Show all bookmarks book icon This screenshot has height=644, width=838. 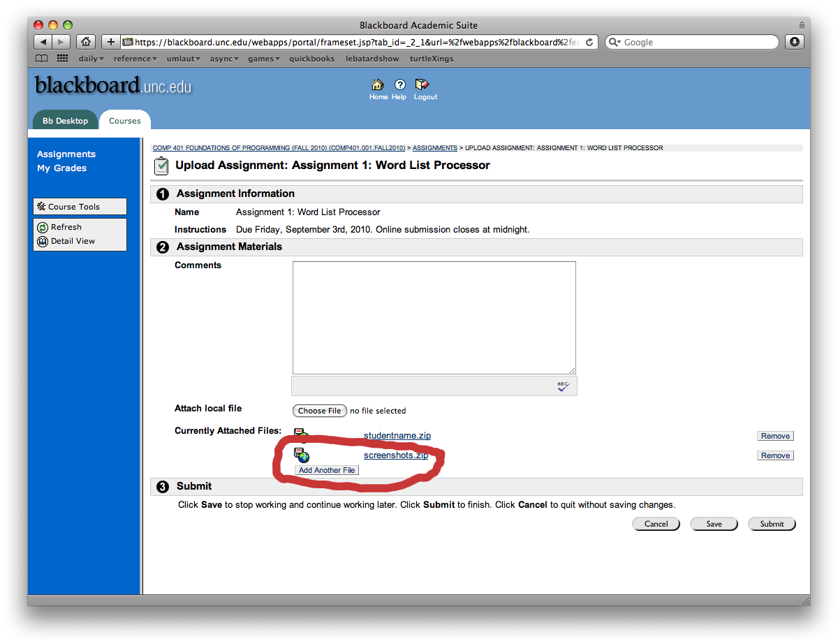pos(42,59)
